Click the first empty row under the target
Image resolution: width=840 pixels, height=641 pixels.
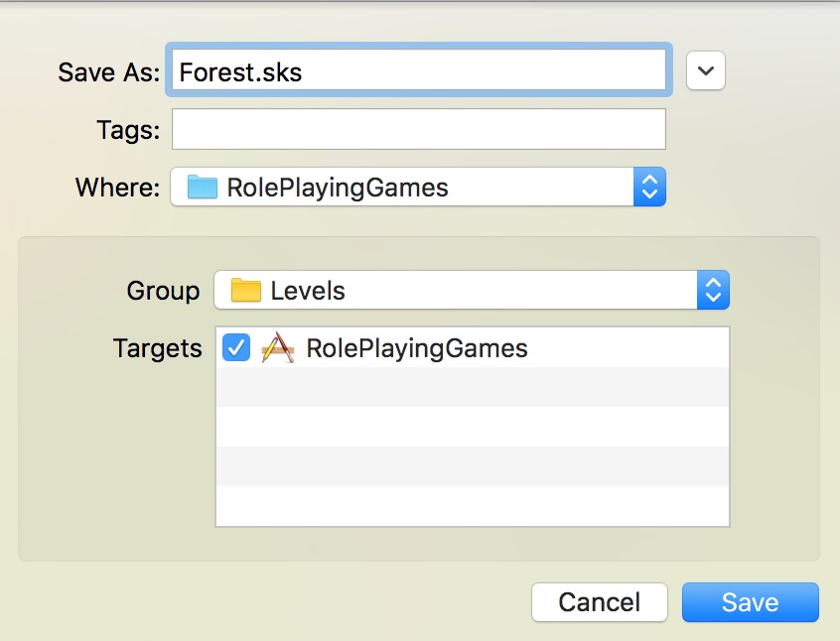coord(473,387)
